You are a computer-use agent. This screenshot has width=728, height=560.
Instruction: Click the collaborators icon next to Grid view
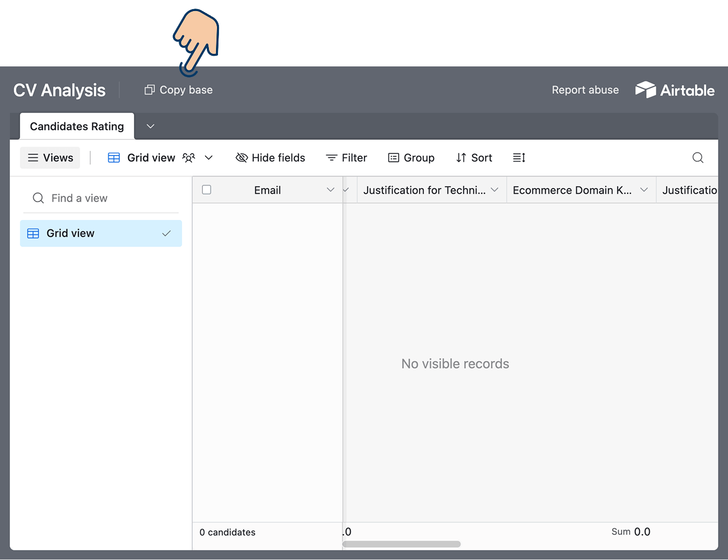point(188,157)
